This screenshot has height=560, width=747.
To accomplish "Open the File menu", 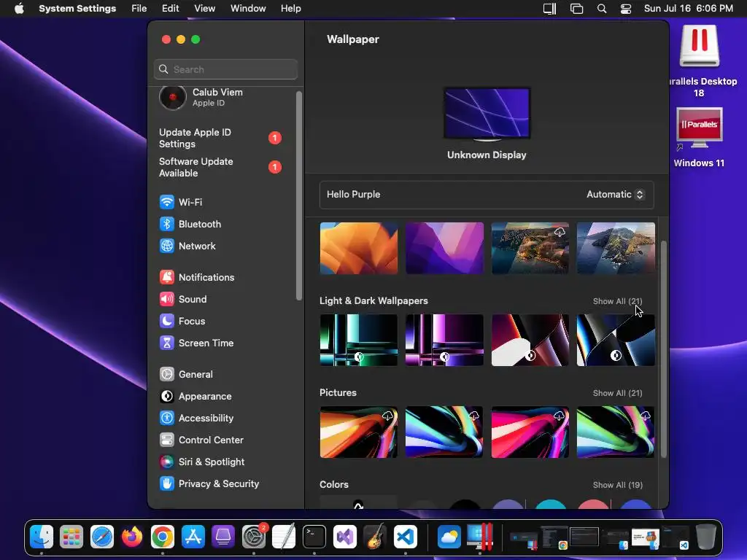I will coord(139,9).
